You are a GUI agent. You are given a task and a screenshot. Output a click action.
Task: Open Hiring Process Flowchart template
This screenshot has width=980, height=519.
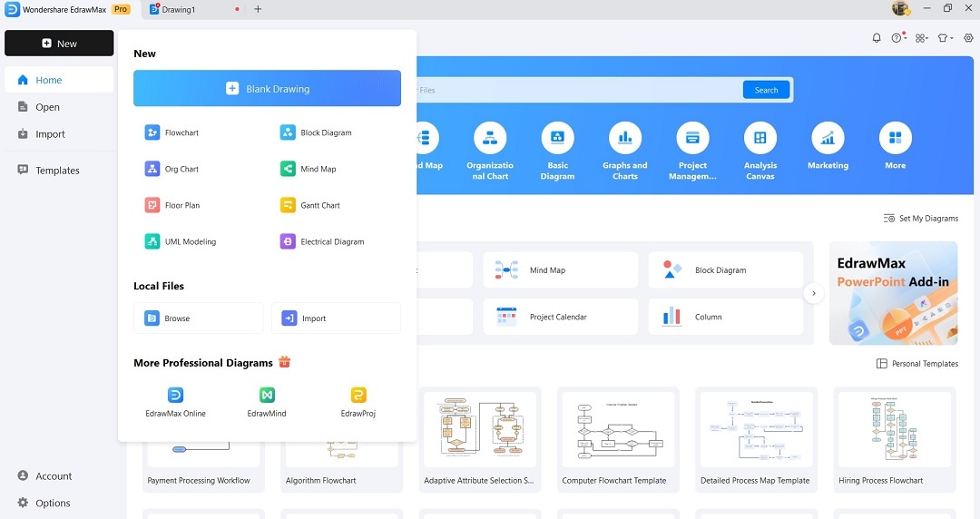pyautogui.click(x=895, y=439)
